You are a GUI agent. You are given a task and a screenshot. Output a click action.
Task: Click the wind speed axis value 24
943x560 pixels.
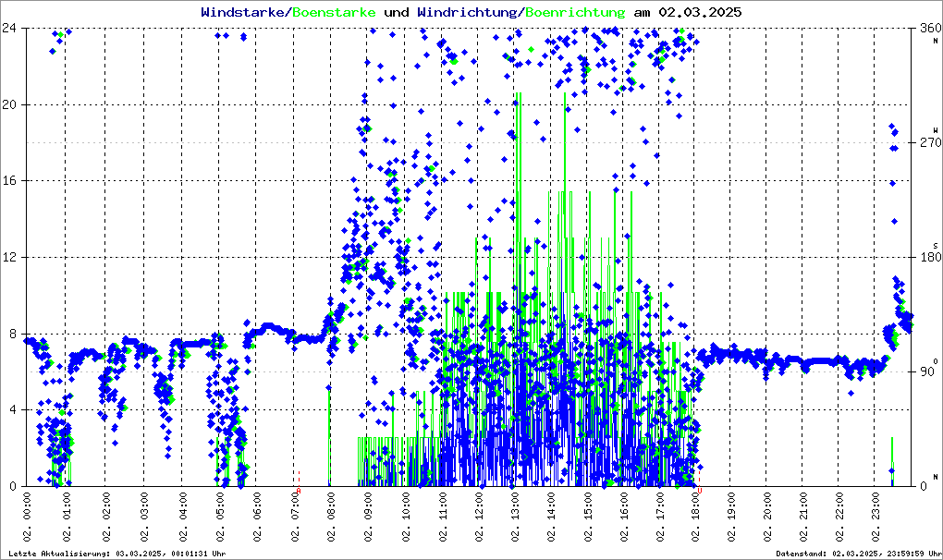click(x=9, y=29)
